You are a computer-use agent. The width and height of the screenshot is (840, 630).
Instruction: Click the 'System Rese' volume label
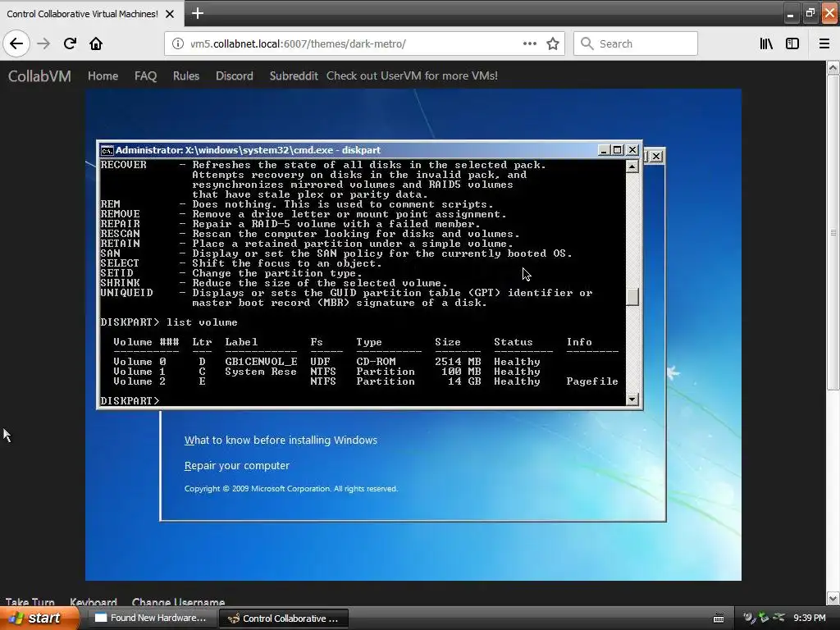pyautogui.click(x=261, y=372)
